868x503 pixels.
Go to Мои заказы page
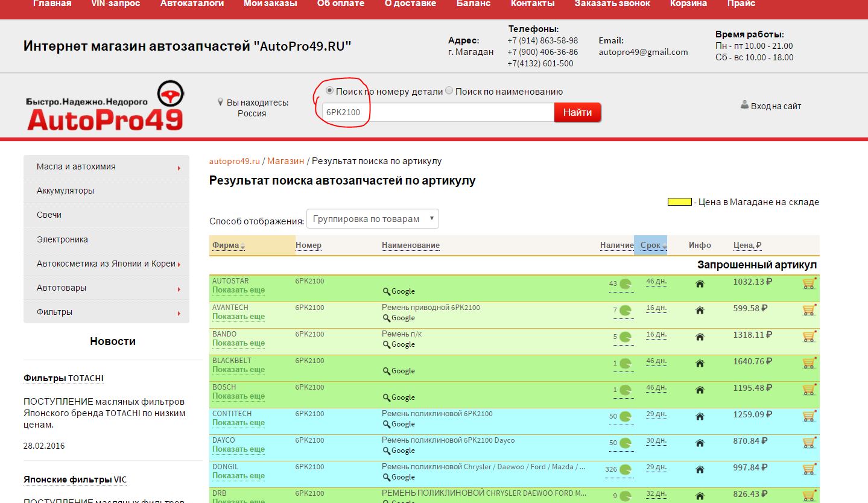coord(270,4)
